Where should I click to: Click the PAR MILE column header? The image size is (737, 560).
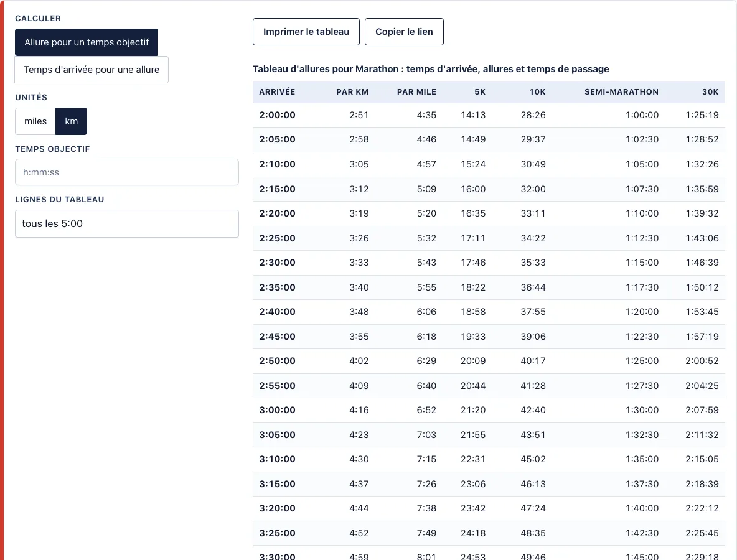416,92
